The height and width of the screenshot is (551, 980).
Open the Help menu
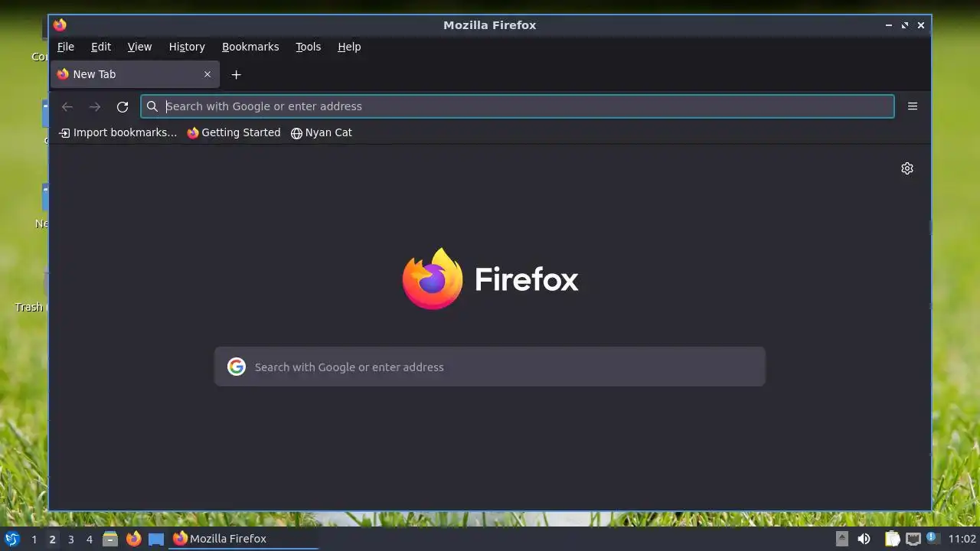click(349, 47)
